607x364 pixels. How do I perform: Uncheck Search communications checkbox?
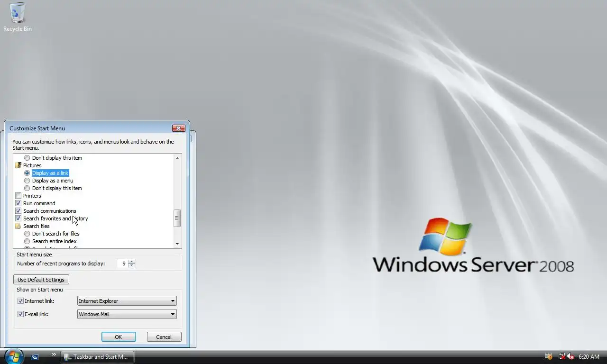point(18,211)
